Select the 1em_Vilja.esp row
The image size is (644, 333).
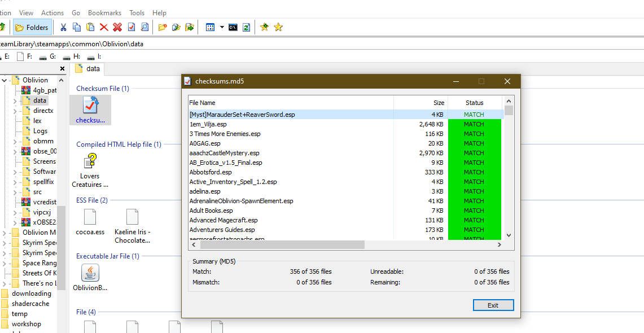click(346, 124)
